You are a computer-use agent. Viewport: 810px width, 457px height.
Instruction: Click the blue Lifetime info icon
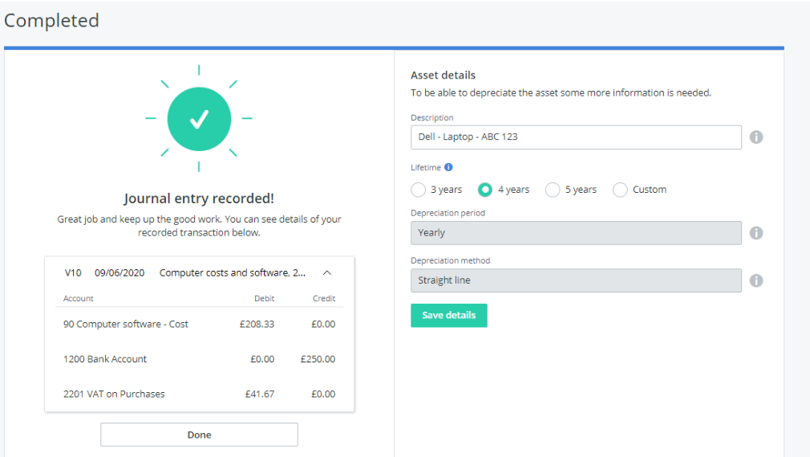click(x=448, y=167)
